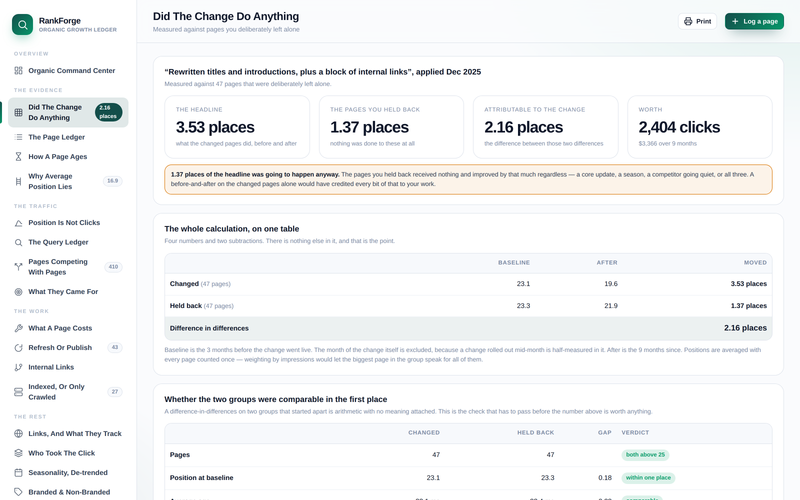The image size is (800, 500).
Task: Click The Pages You Held Back card
Action: pos(391,127)
